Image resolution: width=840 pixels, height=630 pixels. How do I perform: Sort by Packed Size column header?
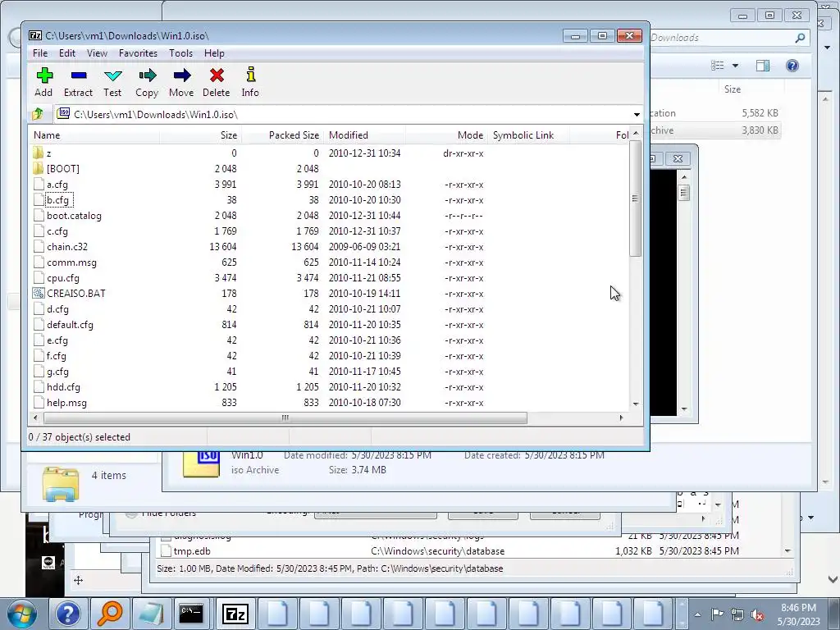click(x=282, y=135)
